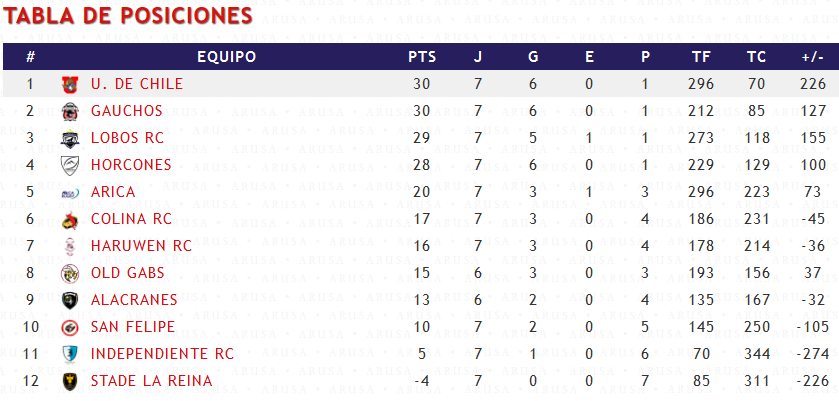Click the Independiente RC shield icon
Screen dimensions: 839x401
click(x=70, y=354)
